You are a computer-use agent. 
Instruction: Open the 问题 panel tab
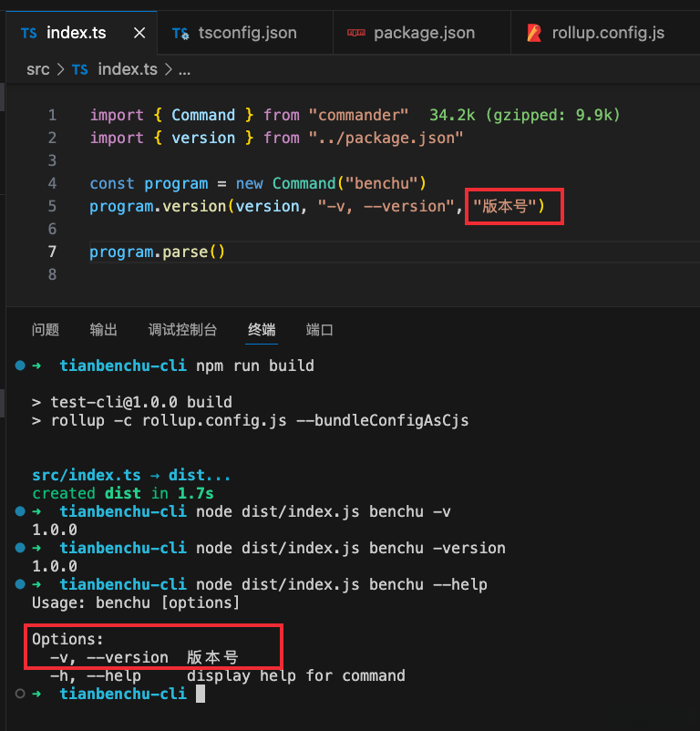pos(46,330)
